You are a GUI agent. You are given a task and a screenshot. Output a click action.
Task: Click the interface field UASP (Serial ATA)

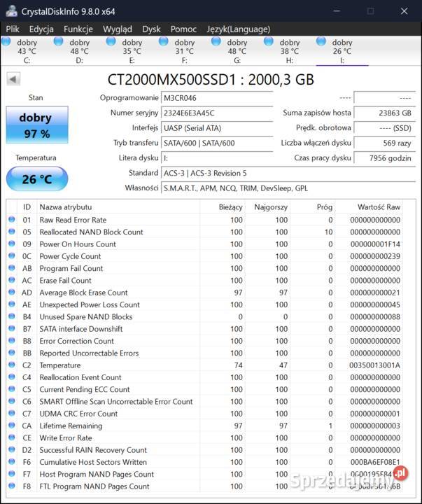[x=217, y=128]
